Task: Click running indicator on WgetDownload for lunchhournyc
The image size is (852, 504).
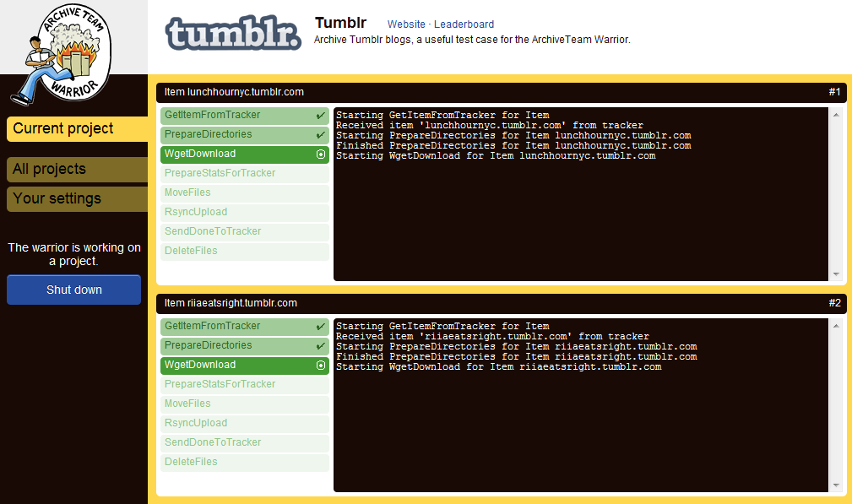Action: click(321, 154)
